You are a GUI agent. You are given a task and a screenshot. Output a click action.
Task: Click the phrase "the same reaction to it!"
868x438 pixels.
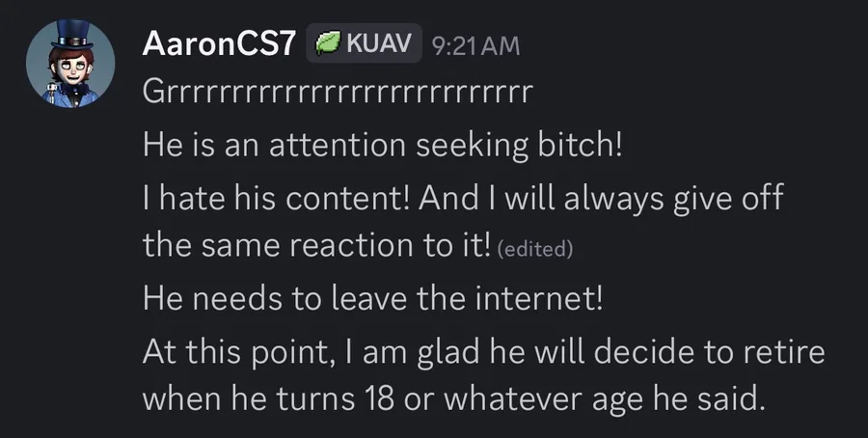click(x=315, y=247)
